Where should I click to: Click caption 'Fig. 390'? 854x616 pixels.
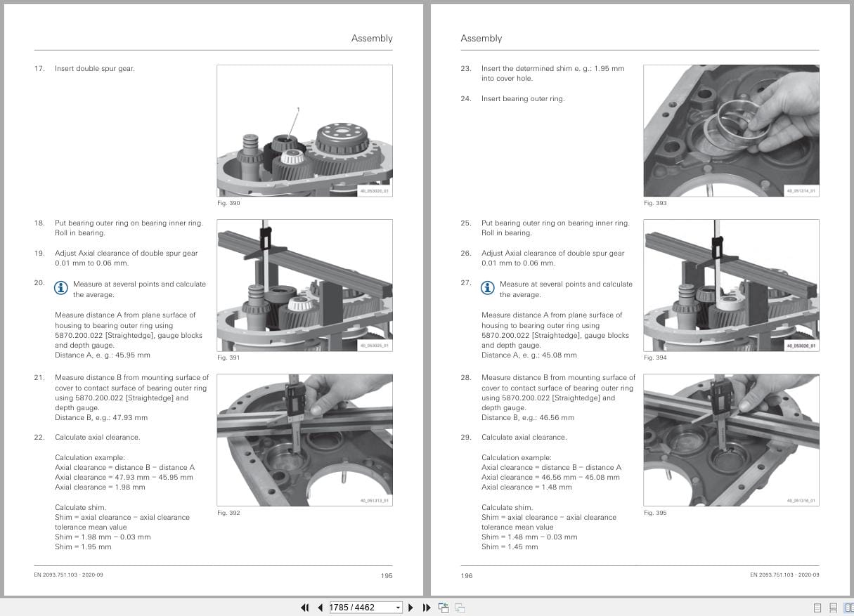pos(228,203)
